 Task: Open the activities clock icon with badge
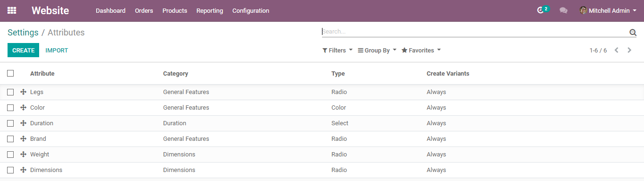pos(543,10)
